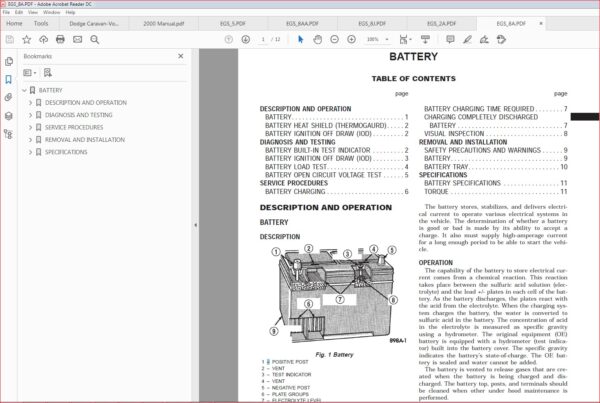Screen dimensions: 600x403
Task: Expand SPECIFICATIONS bookmark
Action: coord(30,152)
